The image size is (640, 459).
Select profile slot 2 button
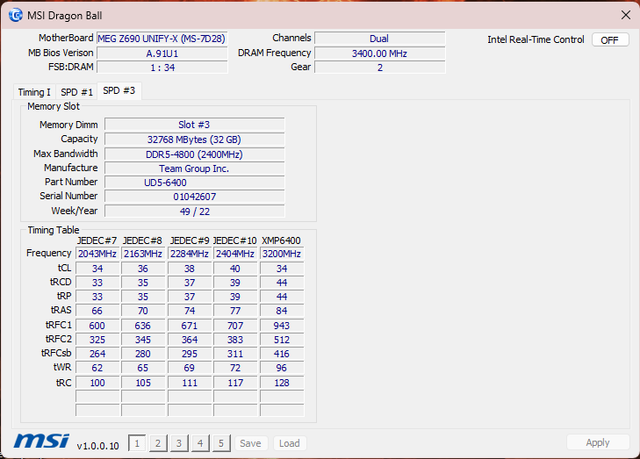pyautogui.click(x=158, y=443)
